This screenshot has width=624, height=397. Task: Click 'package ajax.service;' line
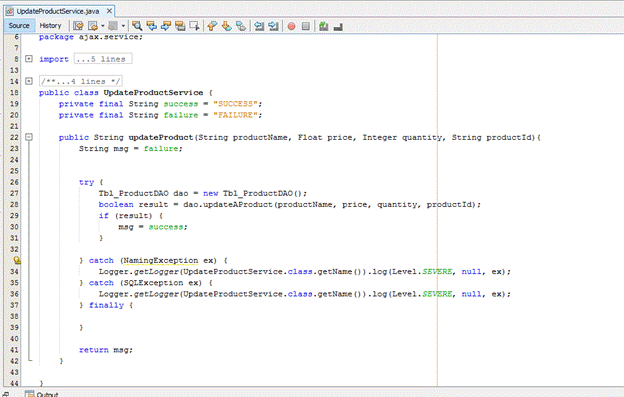(91, 37)
